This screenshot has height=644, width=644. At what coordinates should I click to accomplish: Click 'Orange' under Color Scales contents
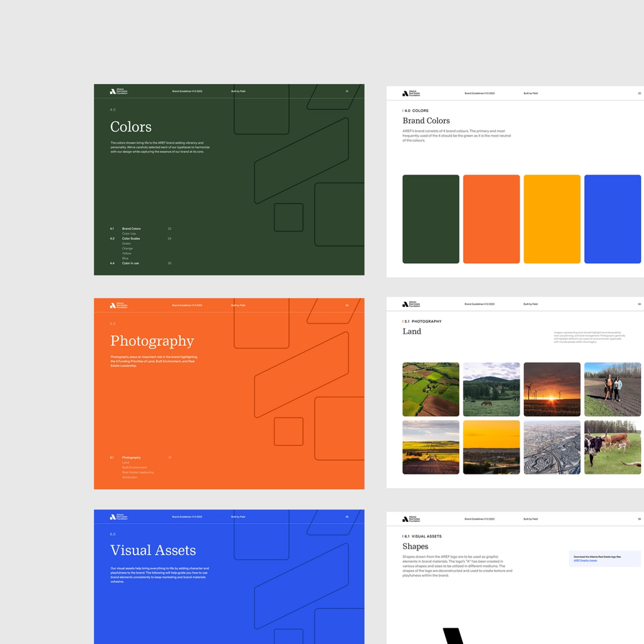127,249
